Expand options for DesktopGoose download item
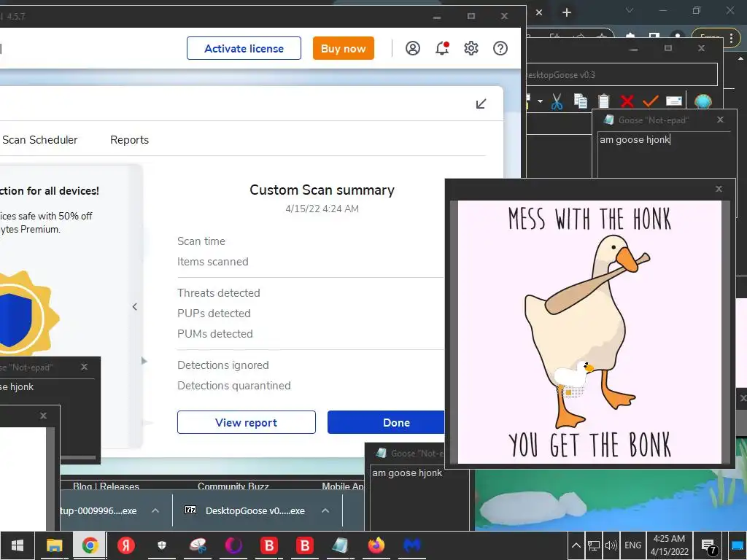 click(x=325, y=510)
